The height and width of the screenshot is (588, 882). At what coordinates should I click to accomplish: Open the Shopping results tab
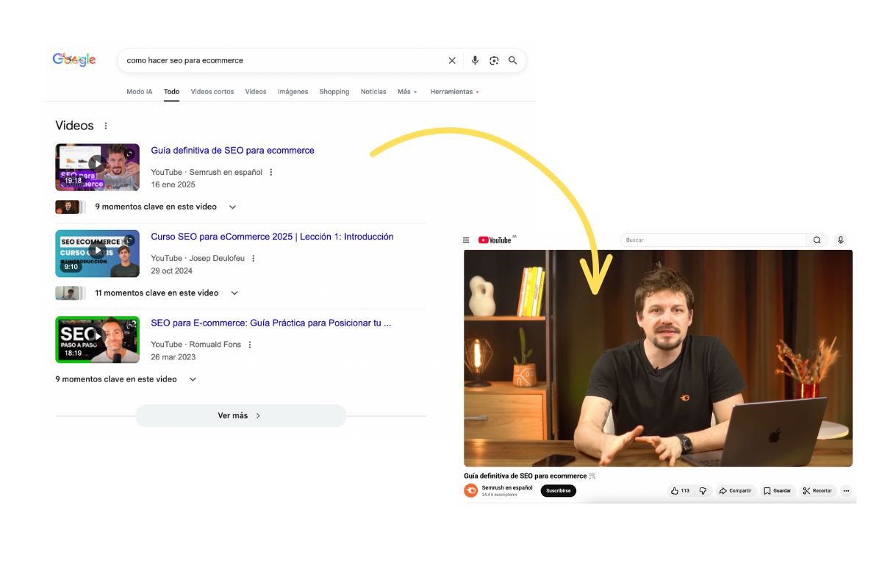coord(334,91)
